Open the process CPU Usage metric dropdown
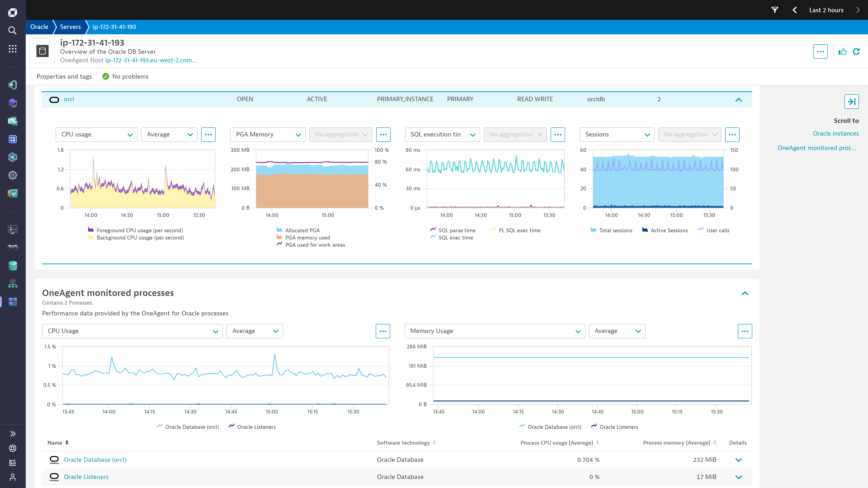Viewport: 868px width, 488px height. click(x=132, y=331)
